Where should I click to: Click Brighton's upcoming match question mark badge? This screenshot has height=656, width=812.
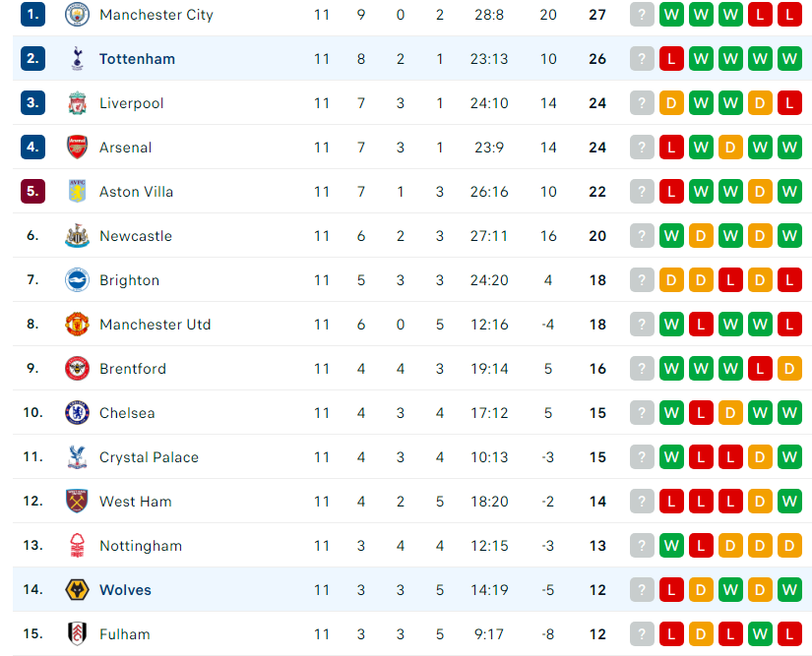point(642,280)
